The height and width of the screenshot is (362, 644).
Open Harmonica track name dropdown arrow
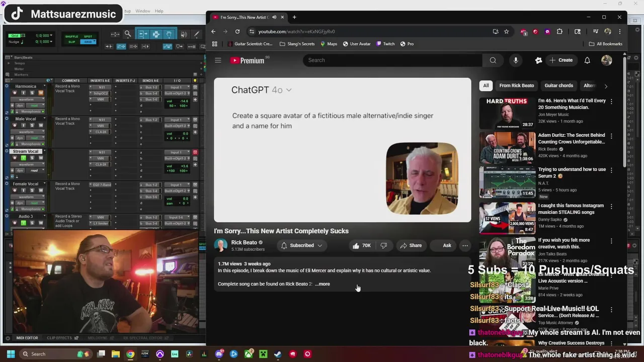(45, 86)
